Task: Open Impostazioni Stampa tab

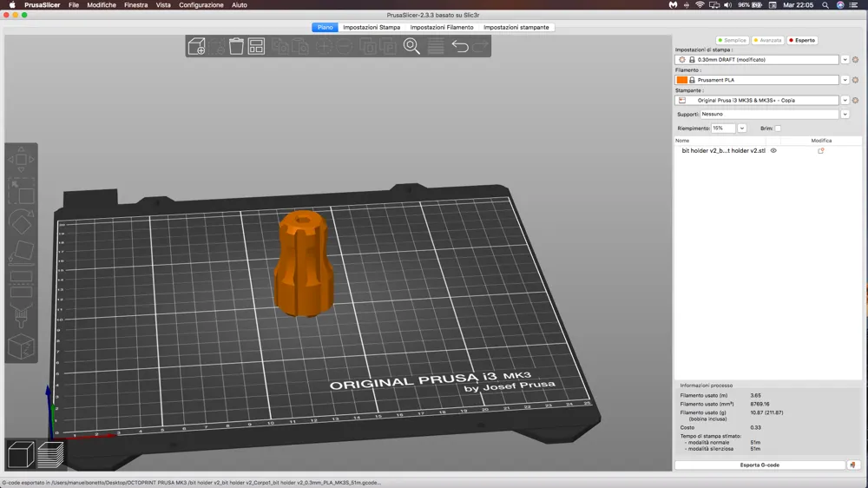Action: point(372,27)
